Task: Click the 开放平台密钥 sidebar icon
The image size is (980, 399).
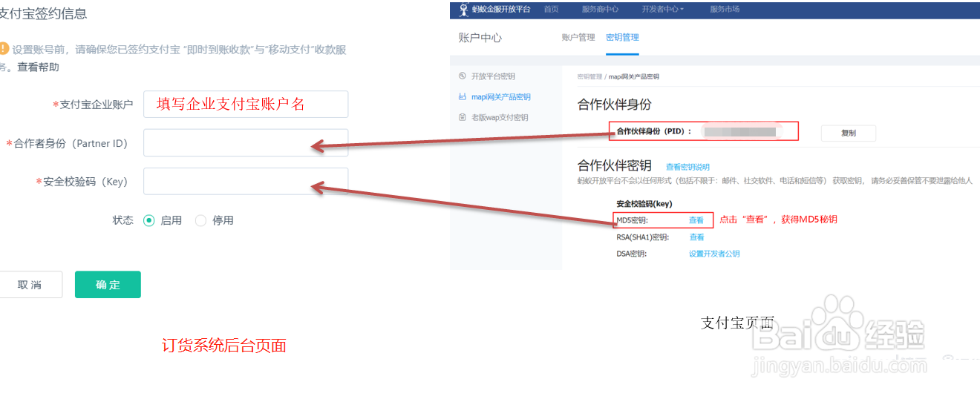Action: tap(463, 76)
